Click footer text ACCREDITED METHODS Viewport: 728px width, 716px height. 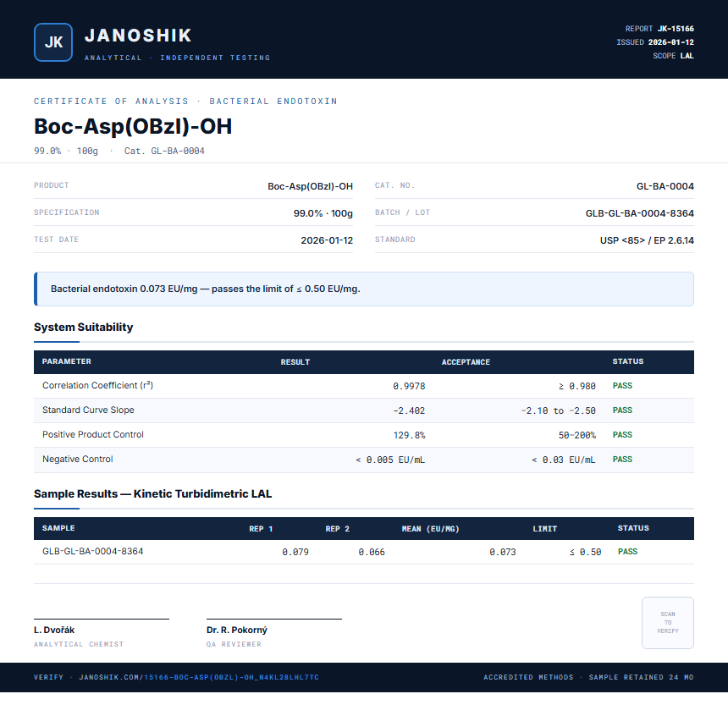(x=528, y=677)
